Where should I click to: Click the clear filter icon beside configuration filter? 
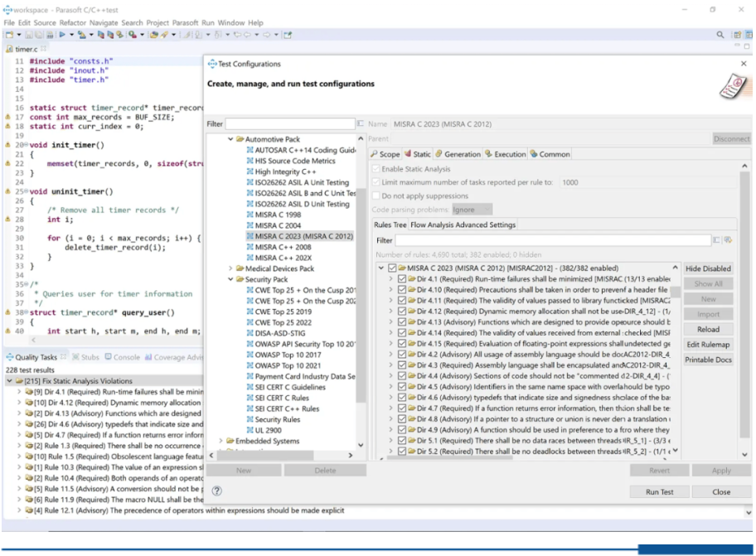(x=360, y=123)
